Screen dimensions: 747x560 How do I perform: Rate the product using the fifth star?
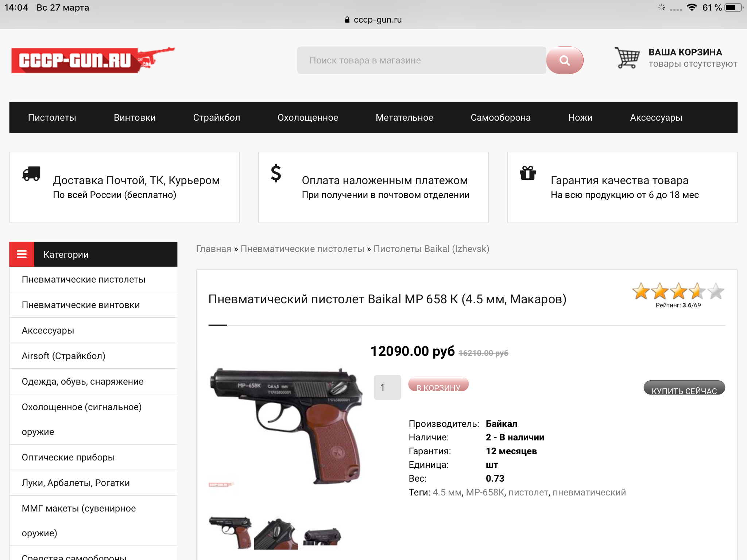716,291
